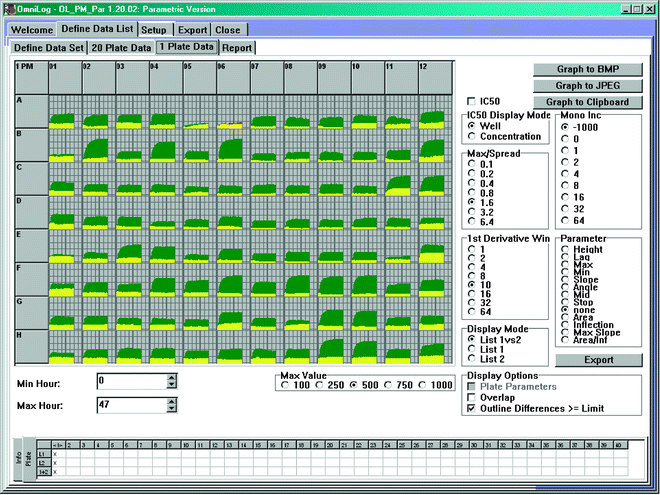660x495 pixels.
Task: Set Max Value to 100
Action: pyautogui.click(x=285, y=385)
